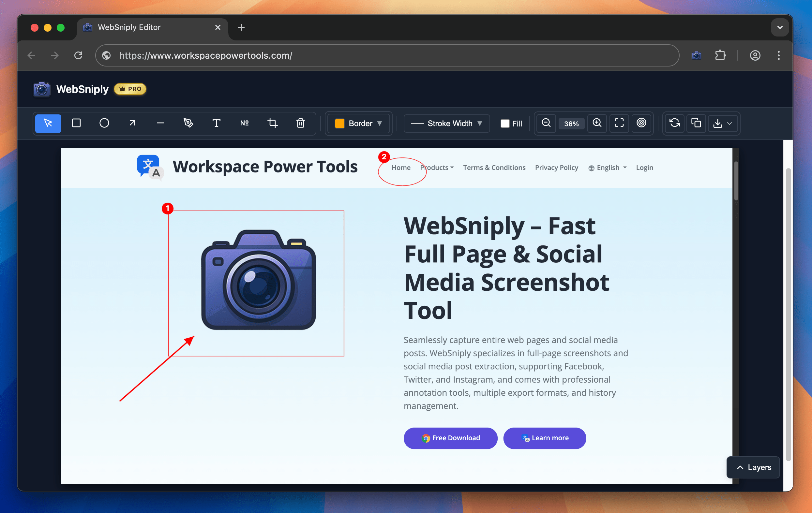Select the Arrow annotation tool
The height and width of the screenshot is (513, 812).
click(132, 123)
